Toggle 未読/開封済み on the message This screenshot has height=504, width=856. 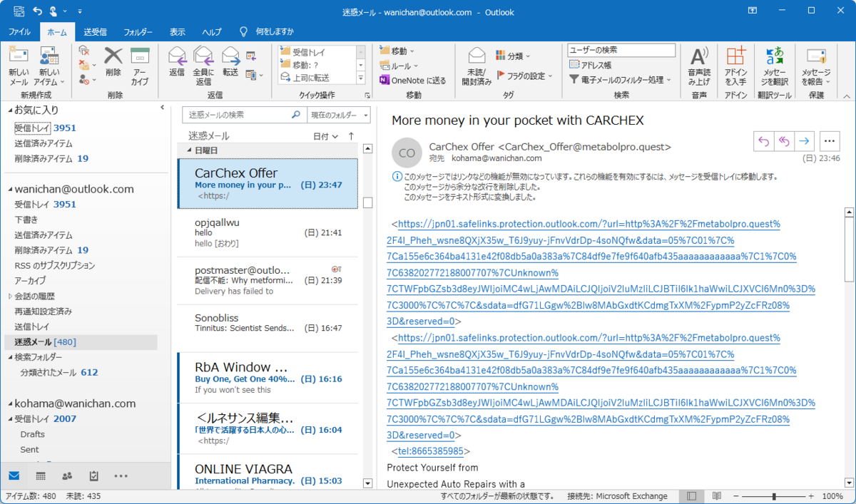477,66
